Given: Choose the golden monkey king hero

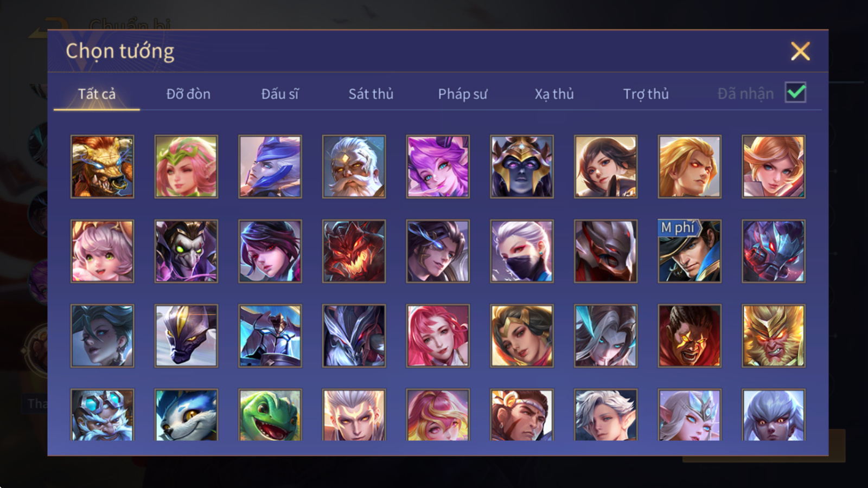Looking at the screenshot, I should pyautogui.click(x=773, y=336).
